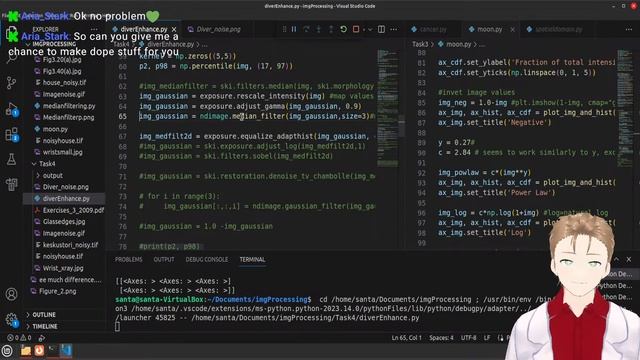The image size is (640, 360).
Task: Open the DEBUG CONSOLE panel tab
Action: (x=207, y=260)
